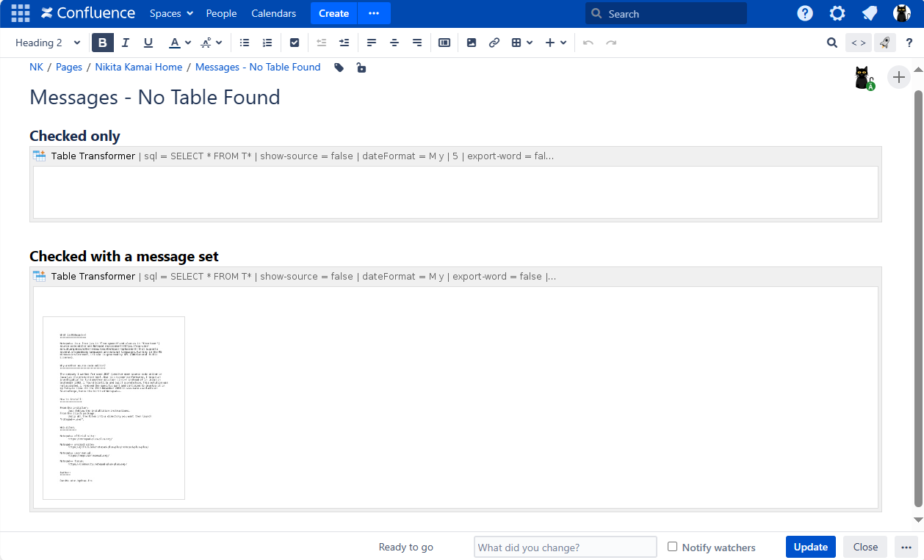Enable the Notify watchers checkbox
Screen dimensions: 924x560
click(672, 547)
